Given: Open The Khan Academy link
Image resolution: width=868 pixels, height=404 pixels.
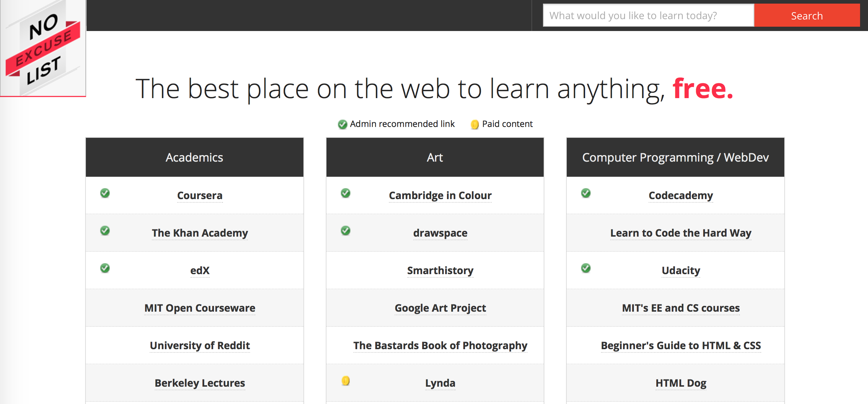Looking at the screenshot, I should point(200,233).
